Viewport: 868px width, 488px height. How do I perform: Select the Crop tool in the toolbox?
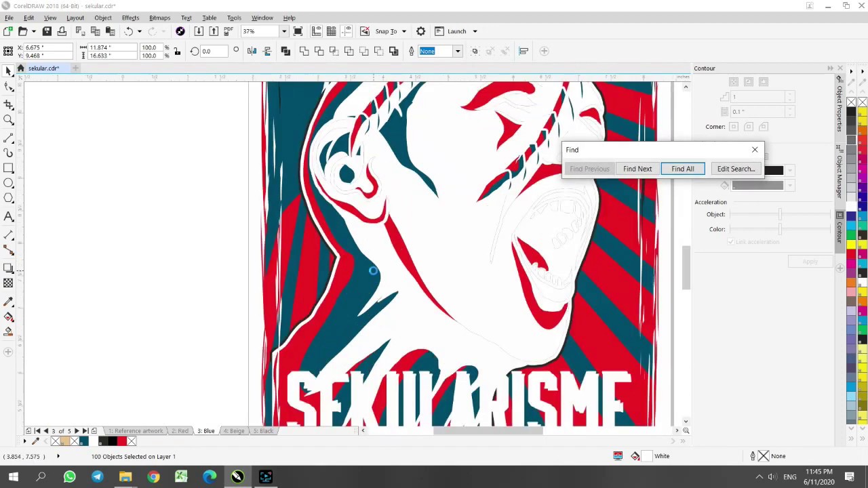(x=8, y=104)
